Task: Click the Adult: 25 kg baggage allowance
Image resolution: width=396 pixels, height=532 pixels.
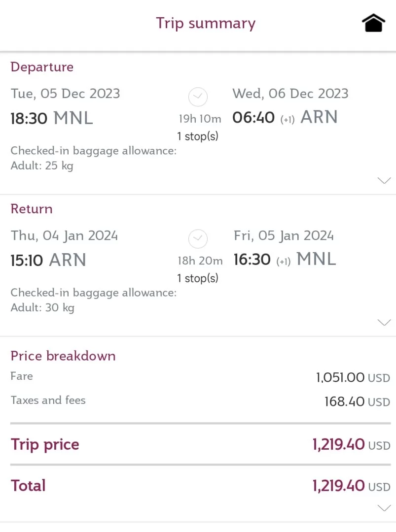Action: [42, 166]
